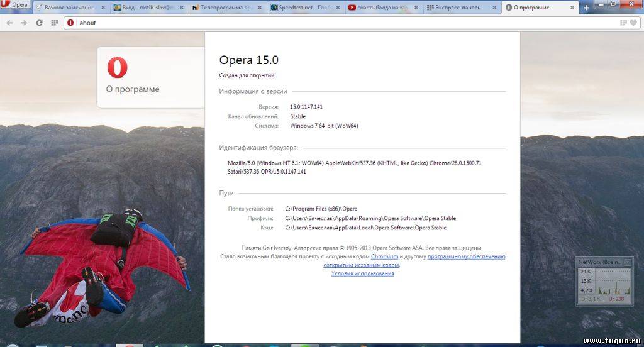Open the Opera main menu button
The image size is (644, 347).
coord(15,5)
